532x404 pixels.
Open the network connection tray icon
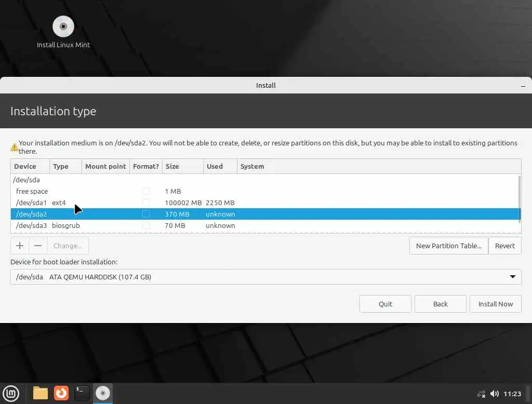point(481,394)
